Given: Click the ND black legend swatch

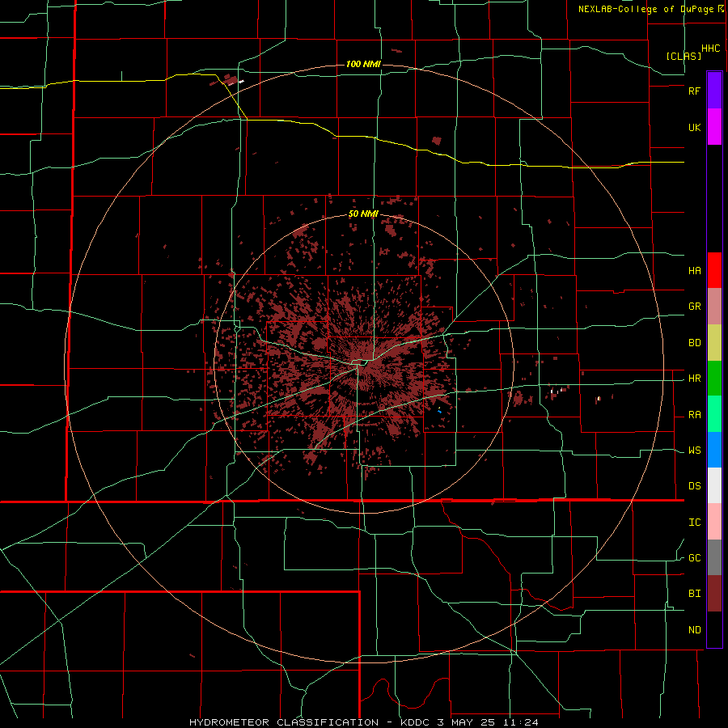Looking at the screenshot, I should coord(714,629).
